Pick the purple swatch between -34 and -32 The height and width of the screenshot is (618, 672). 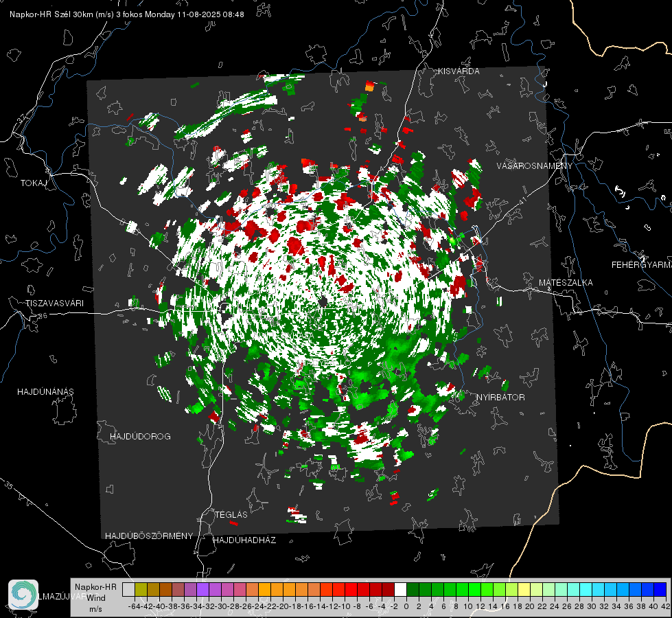pyautogui.click(x=202, y=589)
